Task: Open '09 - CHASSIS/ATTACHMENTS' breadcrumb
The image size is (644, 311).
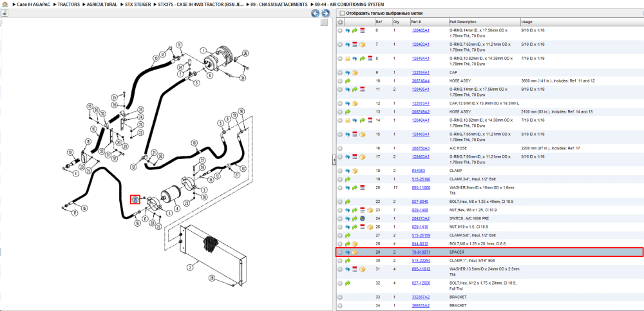Action: pos(279,4)
